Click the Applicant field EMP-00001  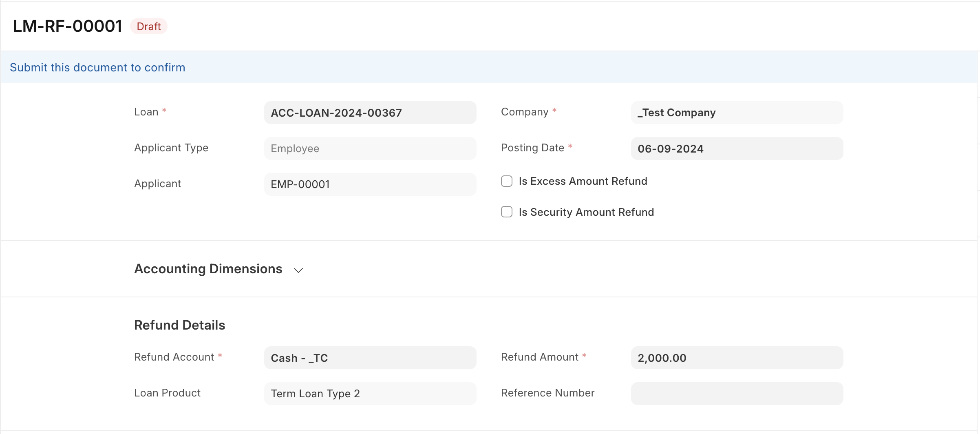coord(370,184)
